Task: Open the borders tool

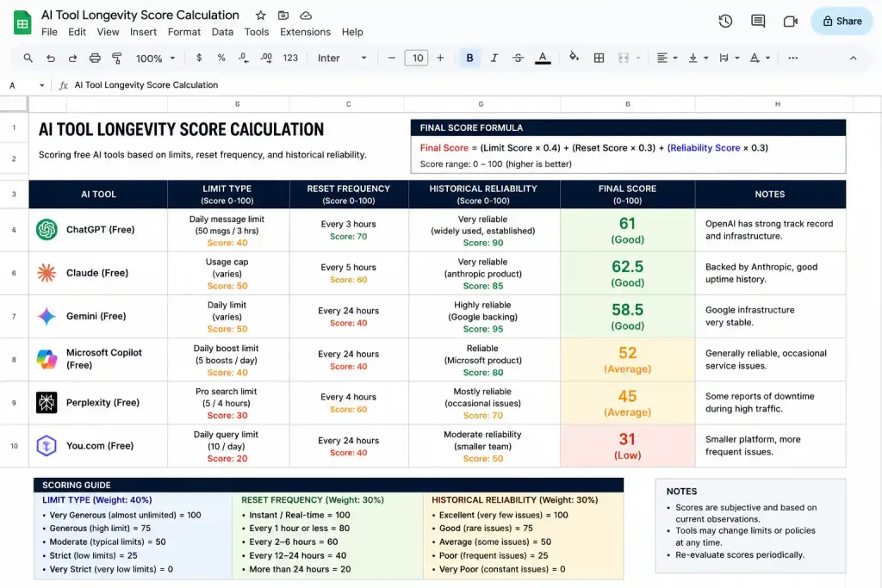Action: click(599, 58)
